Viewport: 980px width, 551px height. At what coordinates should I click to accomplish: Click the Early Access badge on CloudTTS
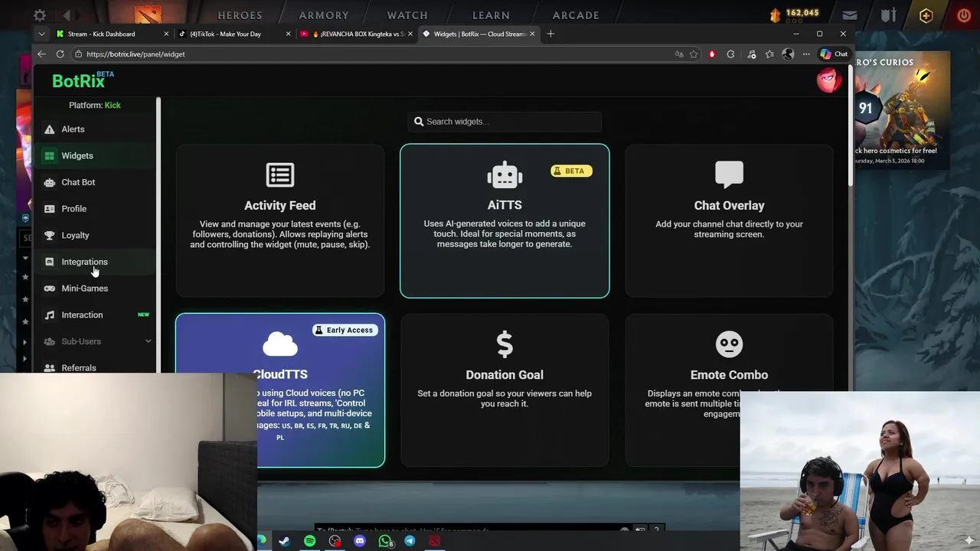click(345, 330)
